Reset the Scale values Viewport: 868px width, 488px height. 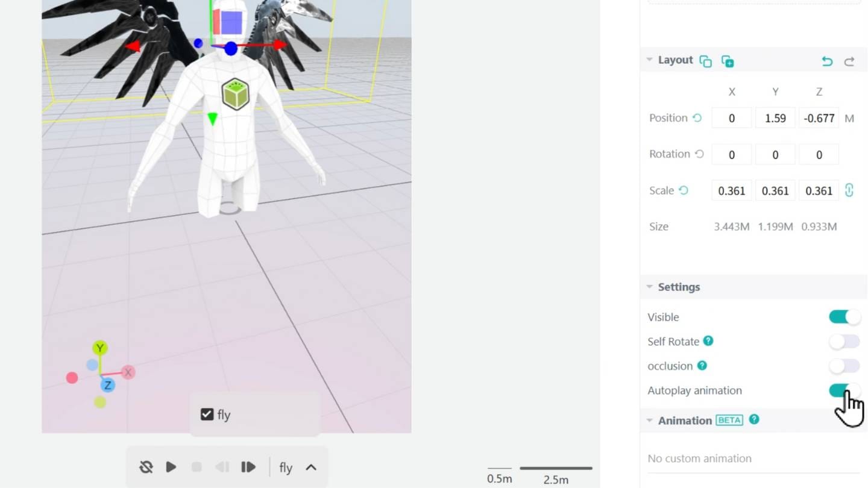click(x=684, y=190)
